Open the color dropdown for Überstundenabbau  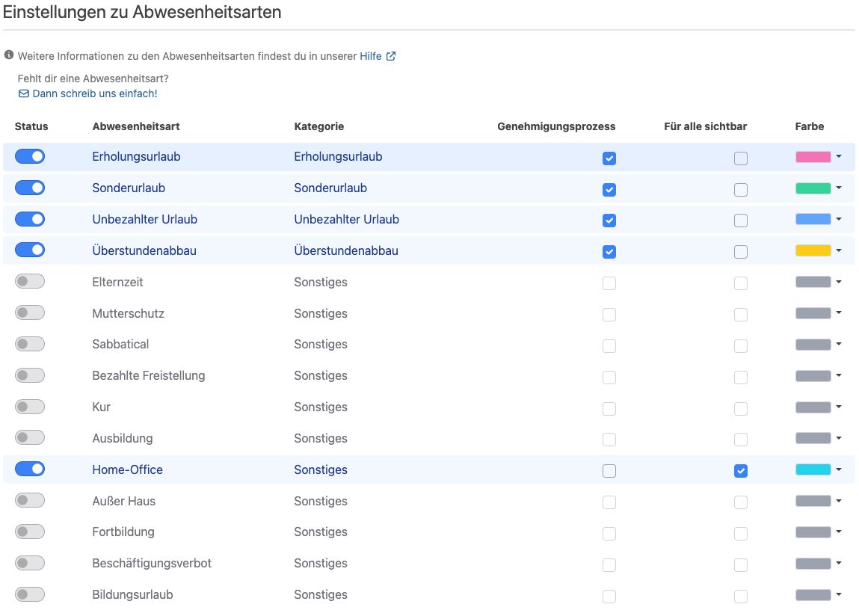(x=840, y=252)
